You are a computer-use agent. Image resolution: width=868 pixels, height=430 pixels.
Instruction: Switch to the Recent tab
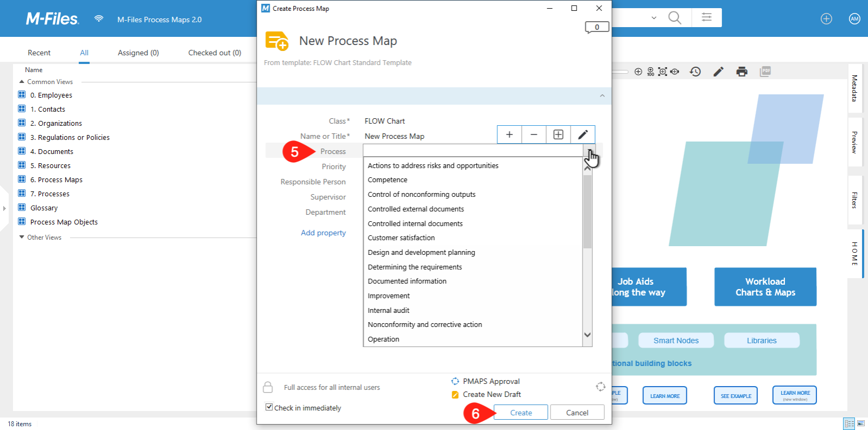(x=39, y=53)
